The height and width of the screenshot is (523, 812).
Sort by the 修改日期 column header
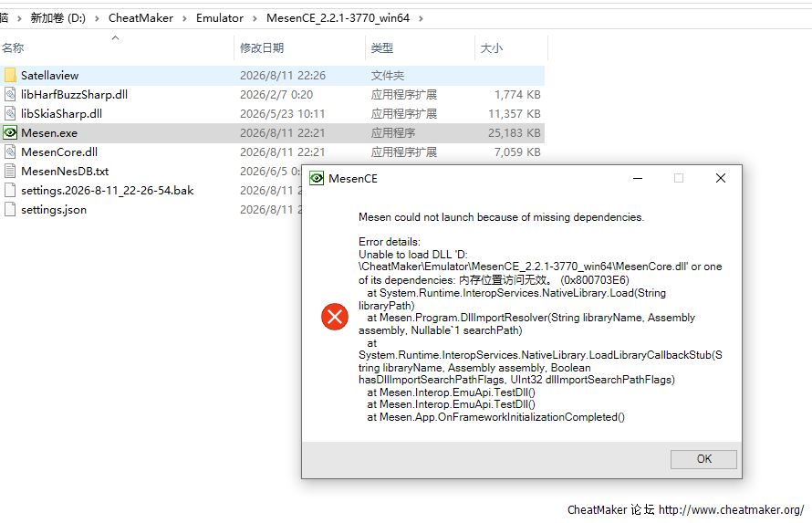pyautogui.click(x=262, y=47)
